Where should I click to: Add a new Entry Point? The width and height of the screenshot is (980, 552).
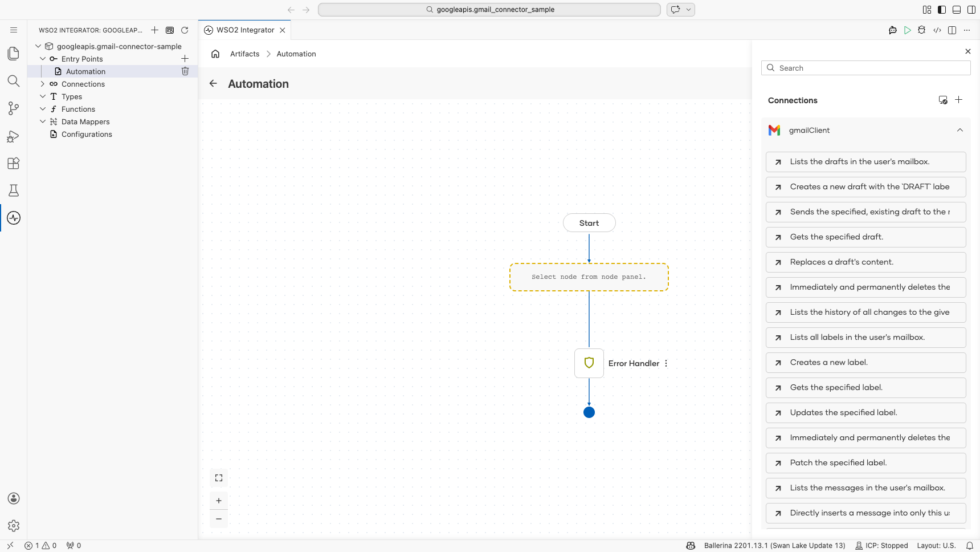[x=185, y=59]
